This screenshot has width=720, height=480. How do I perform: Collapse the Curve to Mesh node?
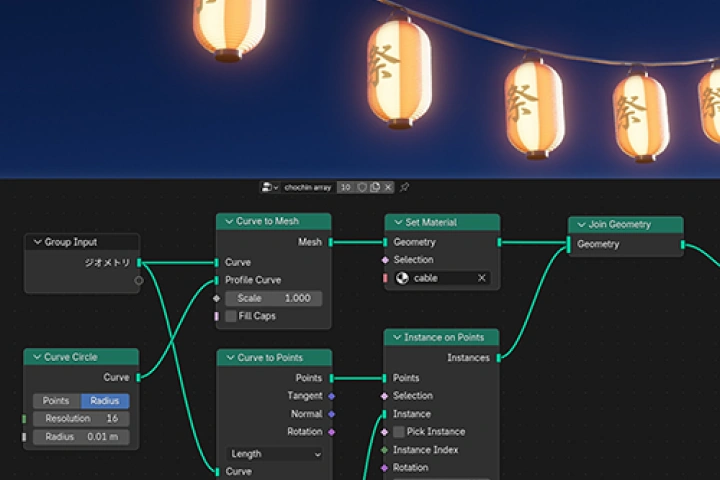[229, 222]
